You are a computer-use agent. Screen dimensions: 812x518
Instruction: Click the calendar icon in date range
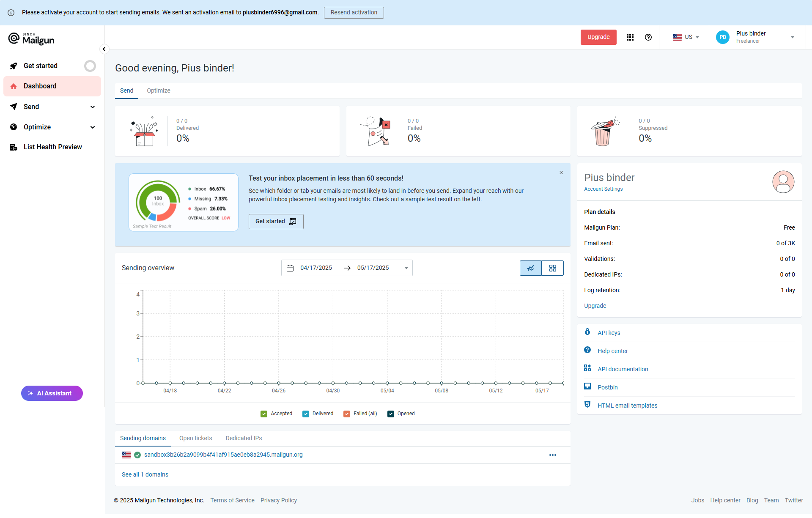(x=290, y=268)
